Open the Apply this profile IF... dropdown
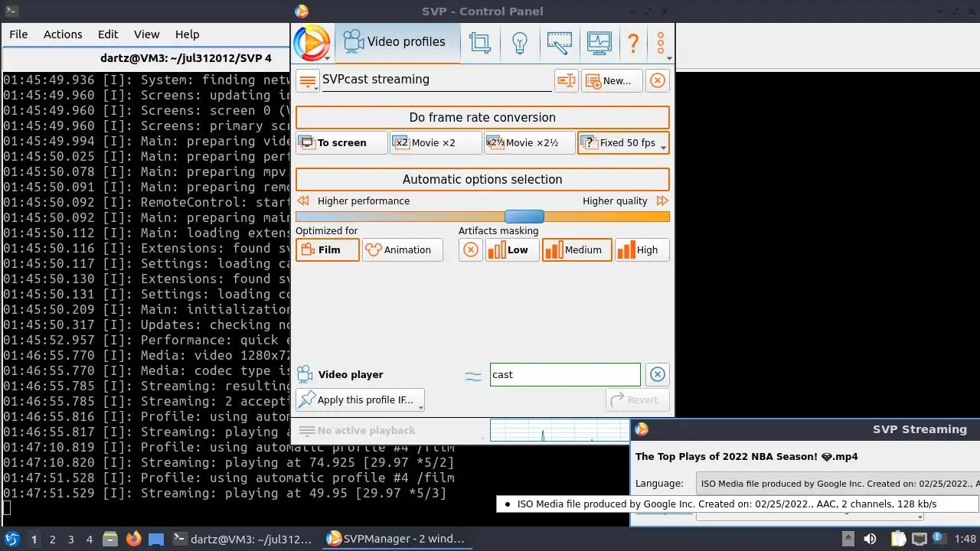This screenshot has width=980, height=551. click(x=360, y=399)
